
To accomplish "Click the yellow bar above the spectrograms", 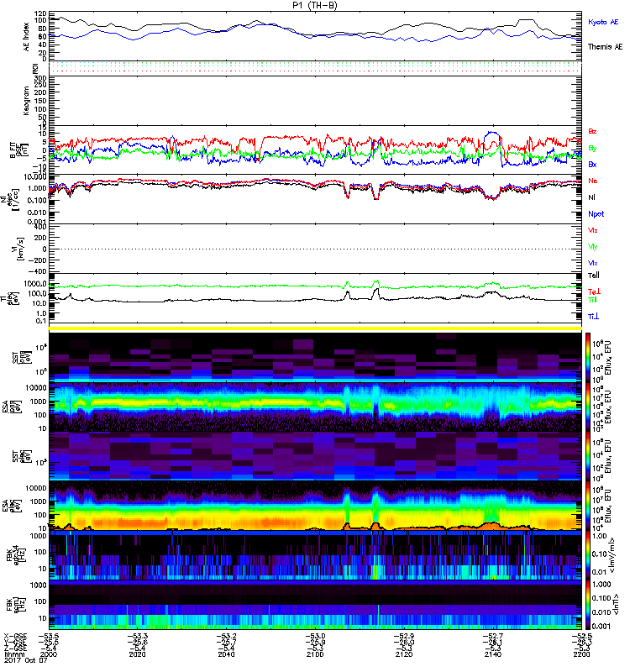I will [x=315, y=328].
